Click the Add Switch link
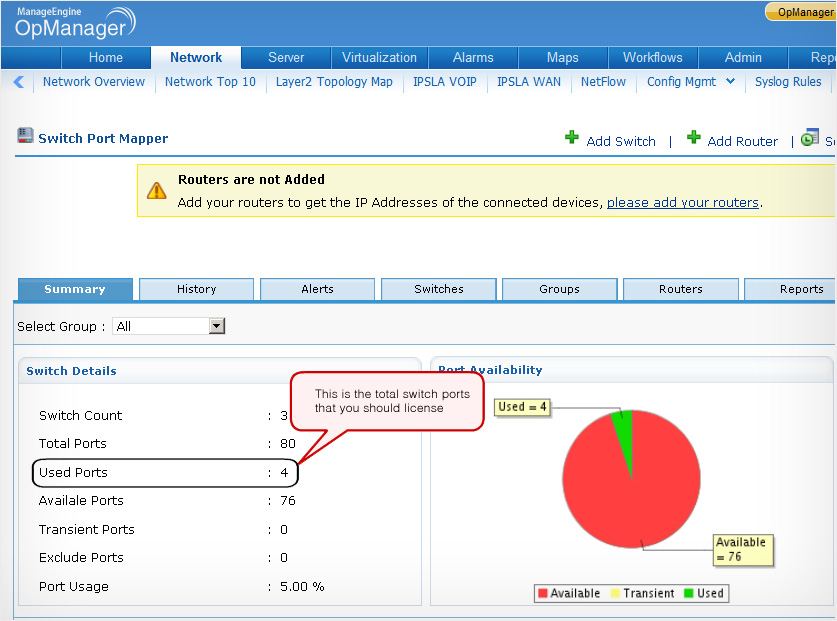Screen dimensions: 837x621 pos(621,141)
